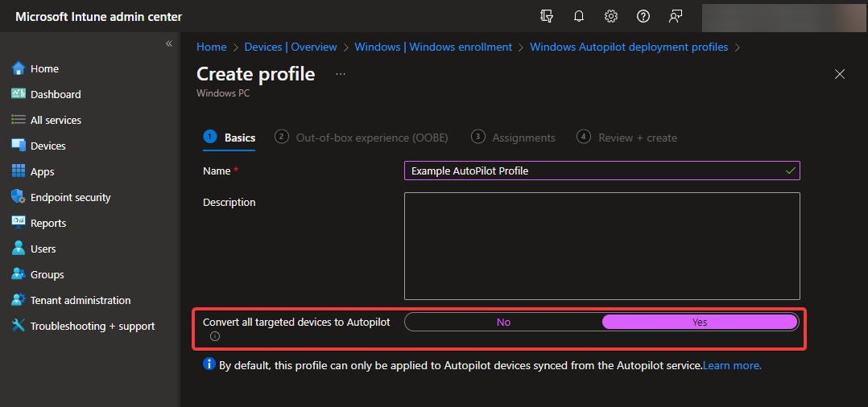Open the help question mark icon

pyautogui.click(x=643, y=16)
